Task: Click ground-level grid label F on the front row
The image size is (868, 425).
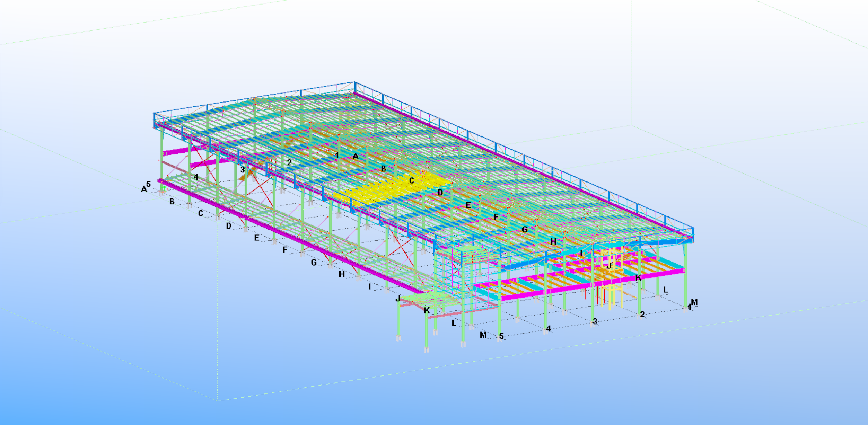Action: [x=285, y=250]
